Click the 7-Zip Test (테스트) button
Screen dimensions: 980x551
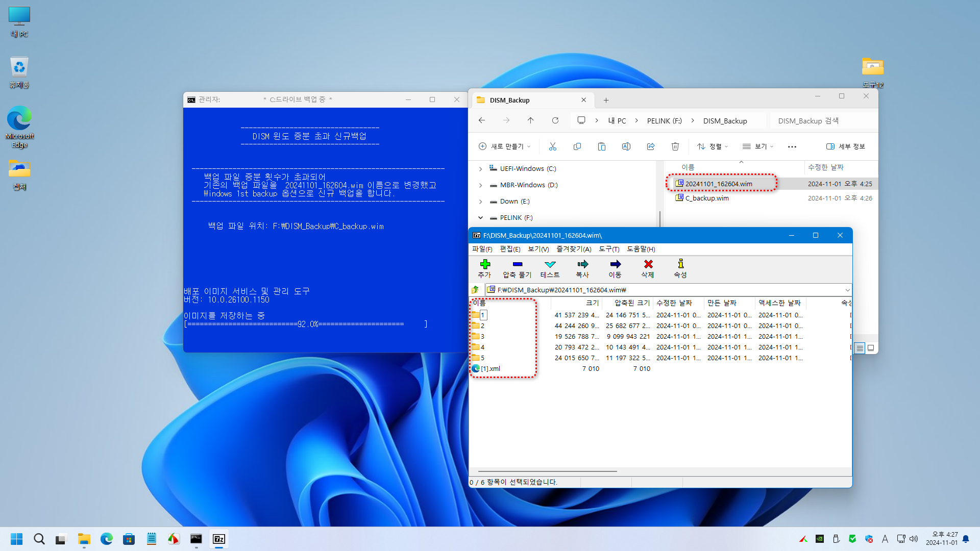(x=550, y=268)
